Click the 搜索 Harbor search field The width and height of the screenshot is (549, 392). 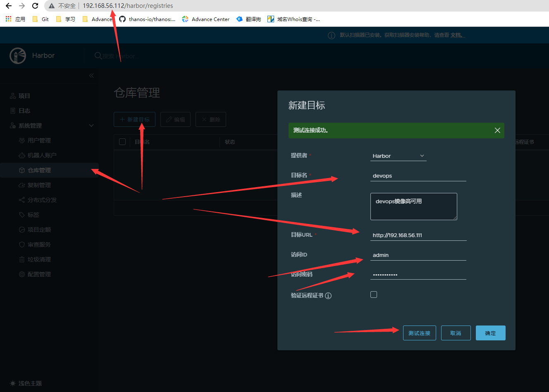point(121,56)
